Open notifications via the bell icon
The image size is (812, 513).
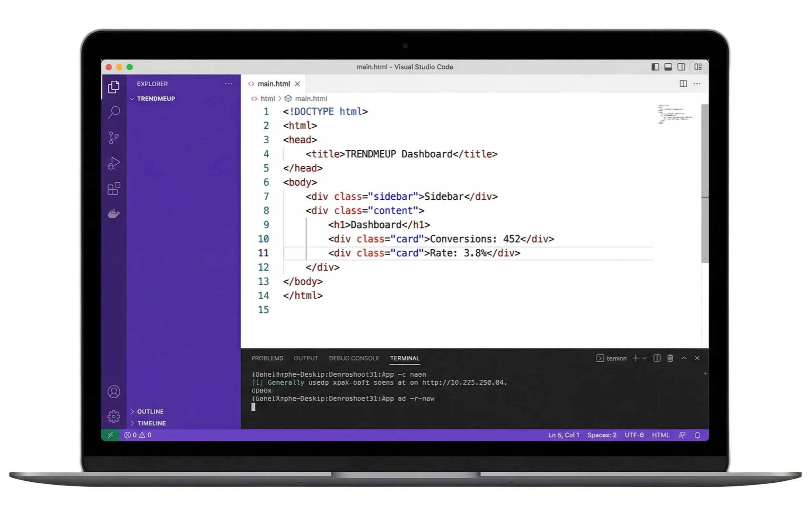pyautogui.click(x=697, y=435)
